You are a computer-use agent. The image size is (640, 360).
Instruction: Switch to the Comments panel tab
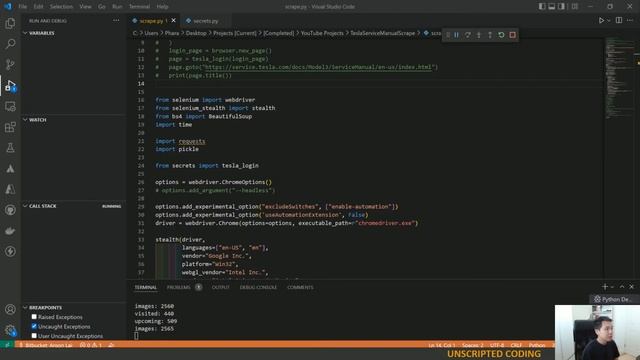[300, 287]
